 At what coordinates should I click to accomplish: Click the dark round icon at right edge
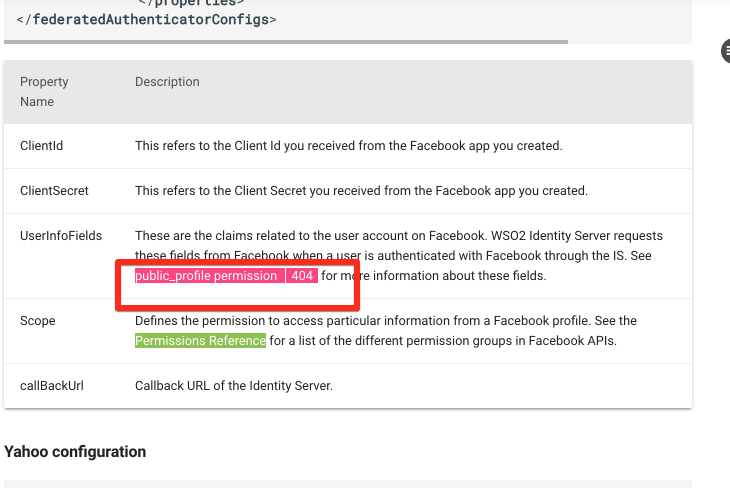click(725, 51)
